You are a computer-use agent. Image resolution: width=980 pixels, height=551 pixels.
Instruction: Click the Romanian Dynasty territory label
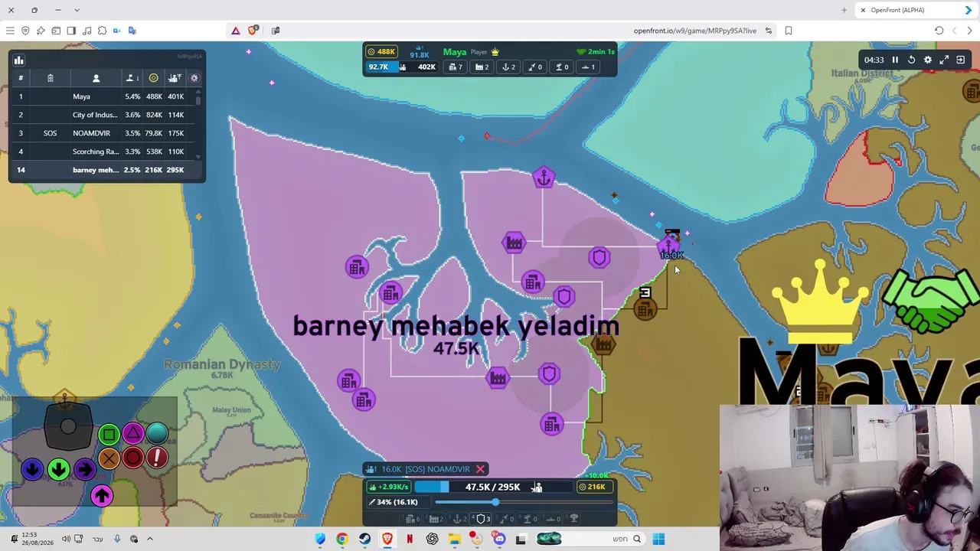click(x=222, y=364)
